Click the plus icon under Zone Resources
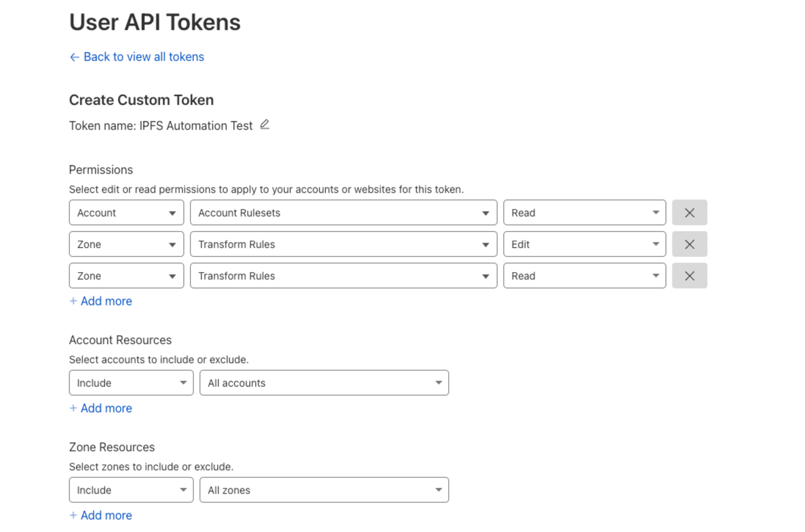The width and height of the screenshot is (805, 532). (x=73, y=515)
